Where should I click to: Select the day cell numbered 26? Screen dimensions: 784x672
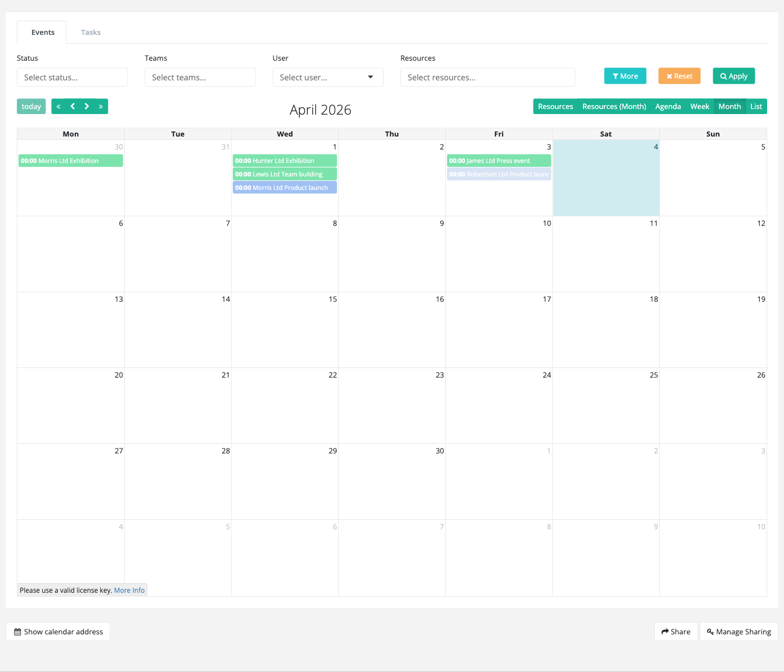pyautogui.click(x=713, y=406)
